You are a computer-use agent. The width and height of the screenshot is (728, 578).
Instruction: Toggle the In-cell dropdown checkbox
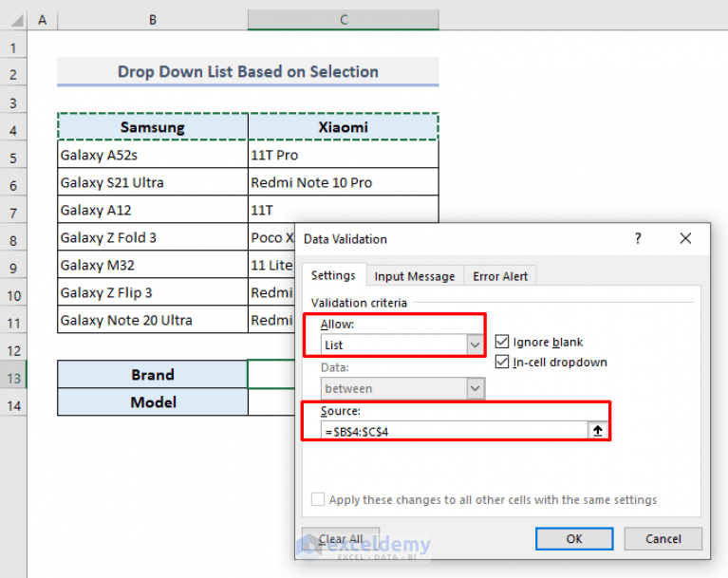click(x=502, y=362)
